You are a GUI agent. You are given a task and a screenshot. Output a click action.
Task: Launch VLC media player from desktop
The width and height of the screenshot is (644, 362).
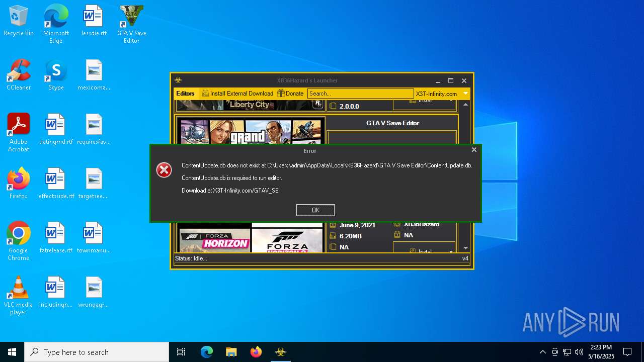[19, 295]
